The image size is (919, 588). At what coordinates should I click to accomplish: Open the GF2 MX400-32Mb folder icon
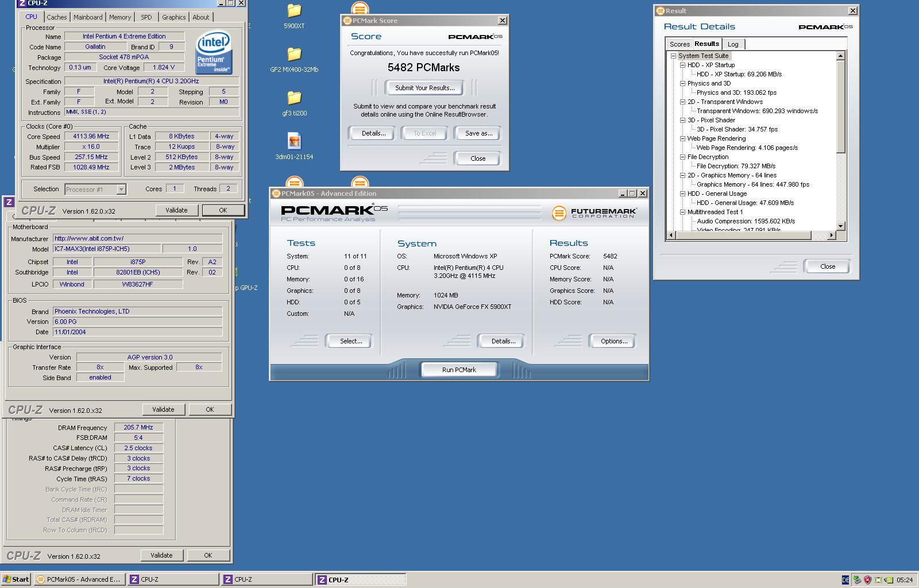[294, 54]
